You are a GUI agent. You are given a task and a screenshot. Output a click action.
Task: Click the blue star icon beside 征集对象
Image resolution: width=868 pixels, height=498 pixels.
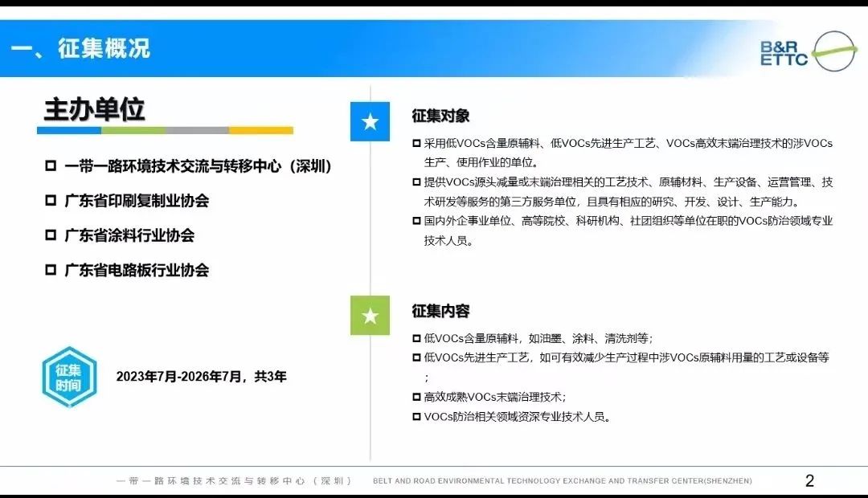click(370, 121)
